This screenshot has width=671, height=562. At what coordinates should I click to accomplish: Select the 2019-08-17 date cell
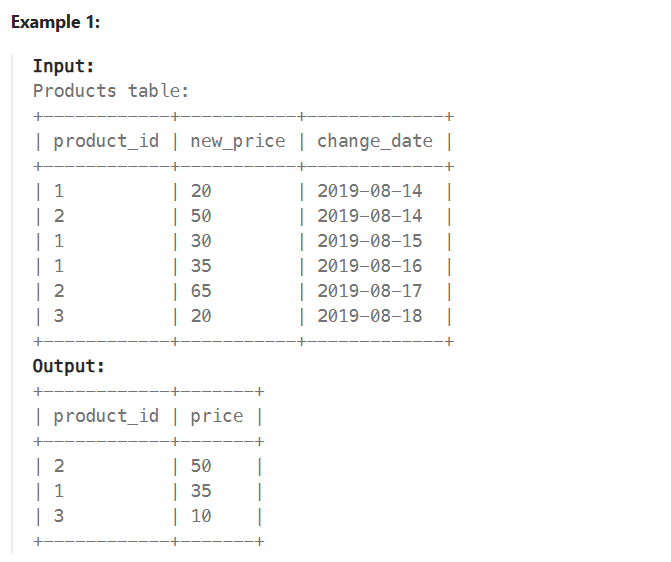pyautogui.click(x=370, y=291)
